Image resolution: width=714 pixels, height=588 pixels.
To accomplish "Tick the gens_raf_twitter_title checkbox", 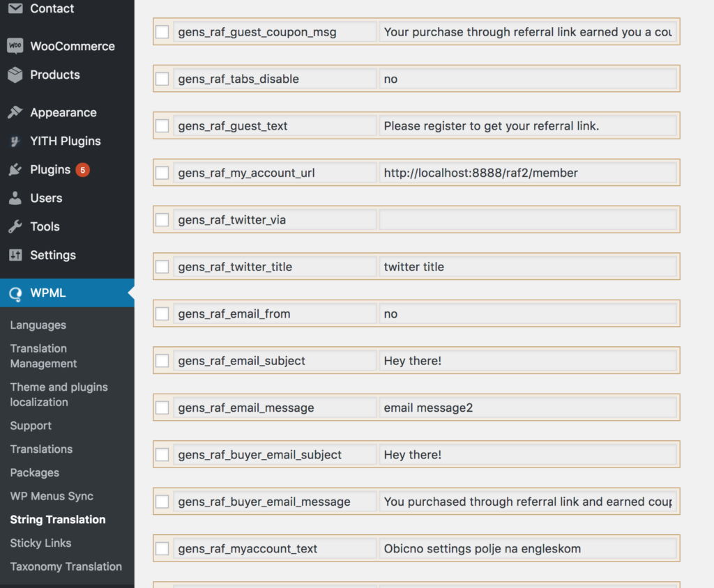I will pos(162,266).
